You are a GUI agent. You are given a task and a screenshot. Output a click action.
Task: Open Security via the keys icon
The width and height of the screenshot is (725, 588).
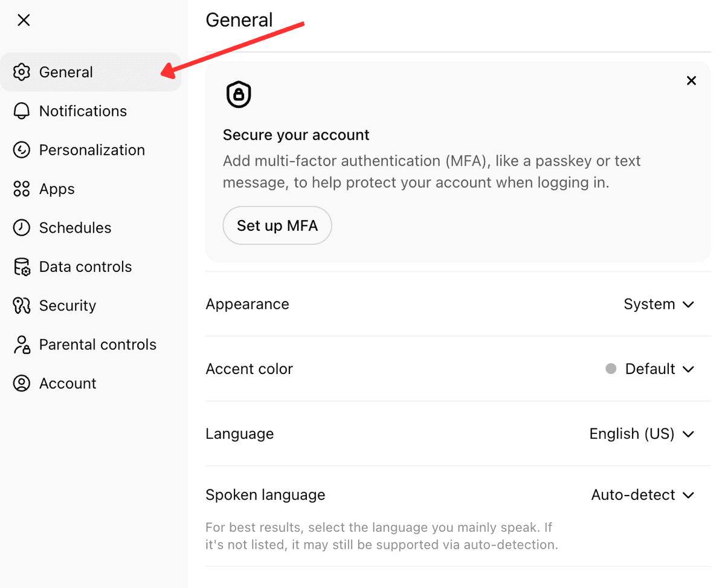point(22,305)
